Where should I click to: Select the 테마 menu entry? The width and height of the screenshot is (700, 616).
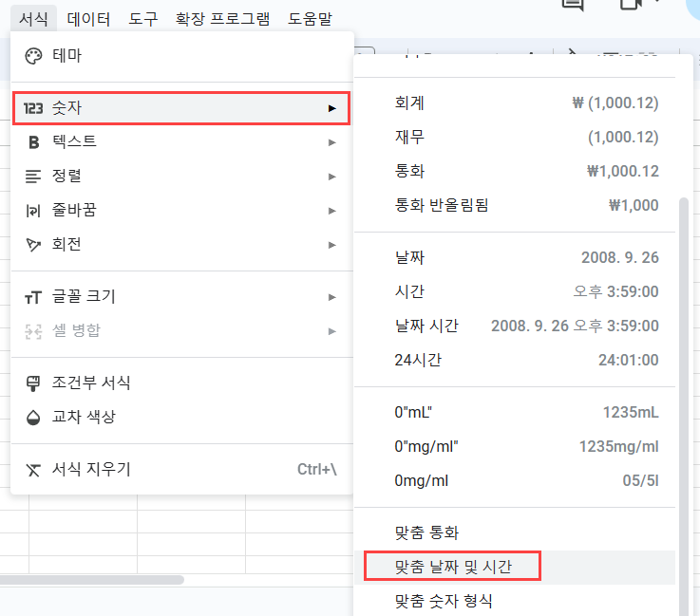point(182,56)
